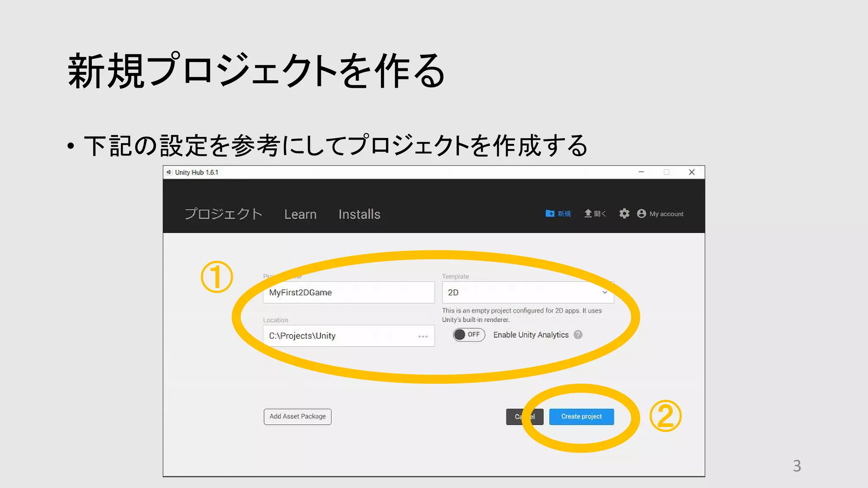Click the My account text label
The image size is (868, 488).
coord(667,214)
